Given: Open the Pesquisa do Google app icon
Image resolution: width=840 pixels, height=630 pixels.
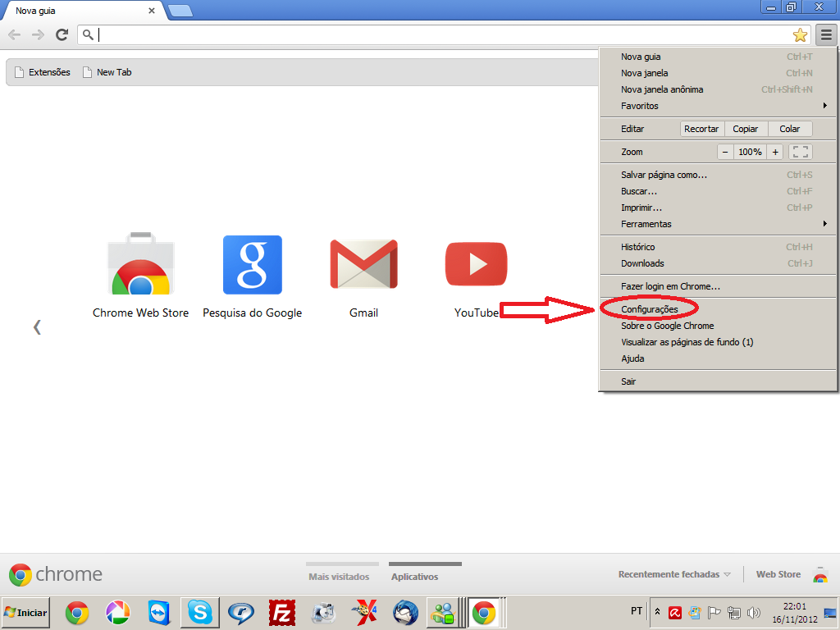Looking at the screenshot, I should (x=253, y=265).
